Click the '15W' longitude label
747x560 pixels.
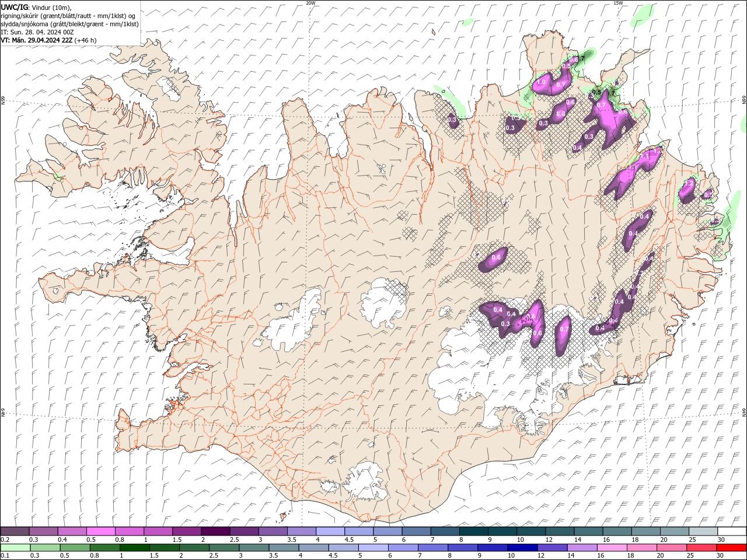click(618, 3)
